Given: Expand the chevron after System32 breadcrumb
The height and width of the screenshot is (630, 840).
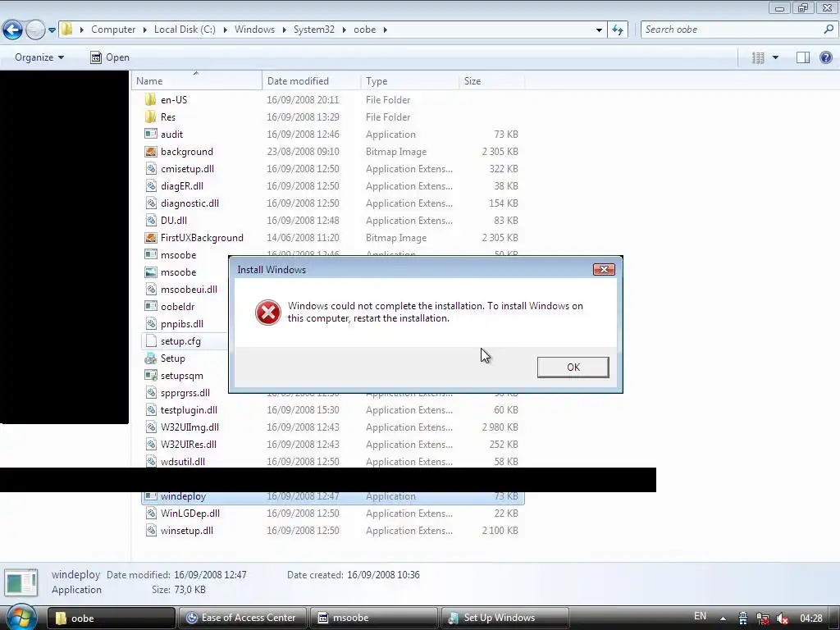Looking at the screenshot, I should (x=344, y=30).
